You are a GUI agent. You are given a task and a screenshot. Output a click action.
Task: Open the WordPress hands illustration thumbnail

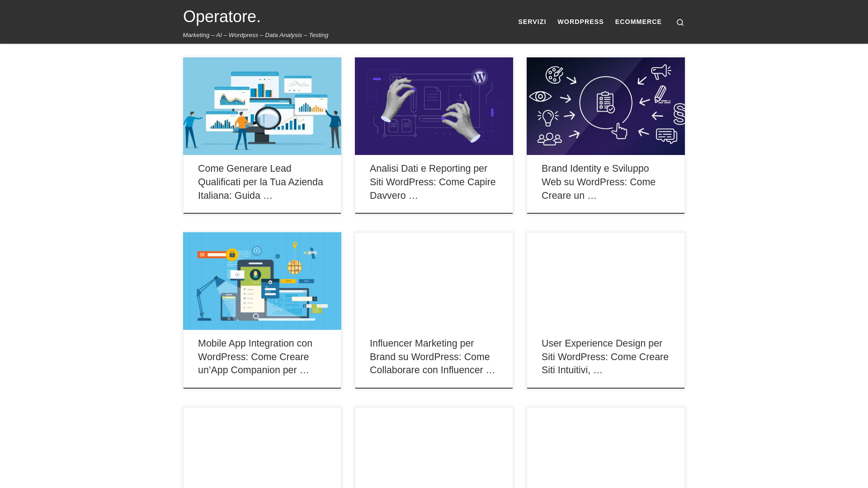coord(434,106)
